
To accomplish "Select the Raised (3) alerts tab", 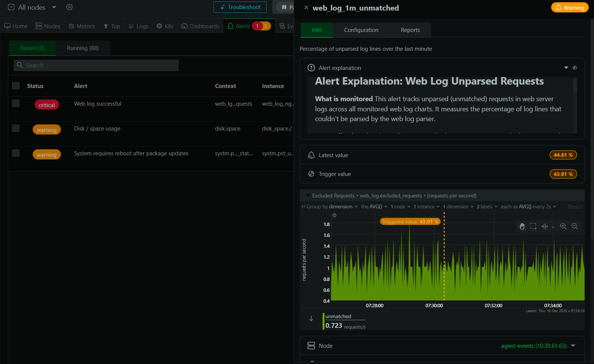I will [x=32, y=48].
